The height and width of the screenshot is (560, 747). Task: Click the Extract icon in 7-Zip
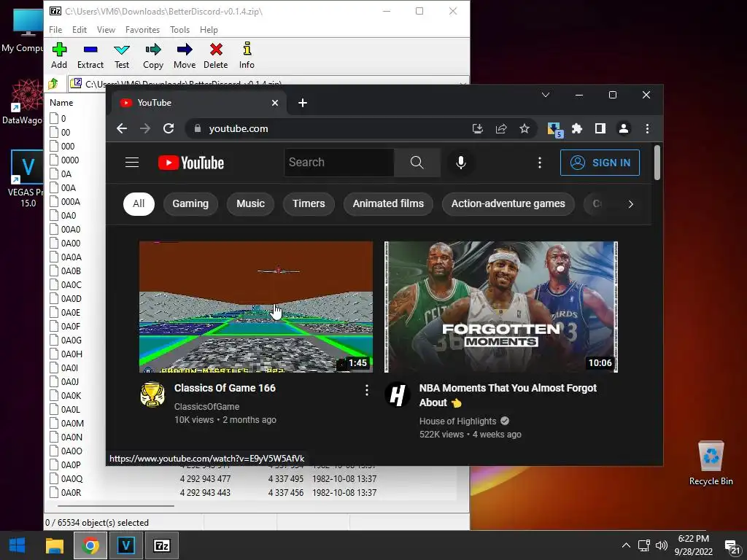[x=90, y=55]
